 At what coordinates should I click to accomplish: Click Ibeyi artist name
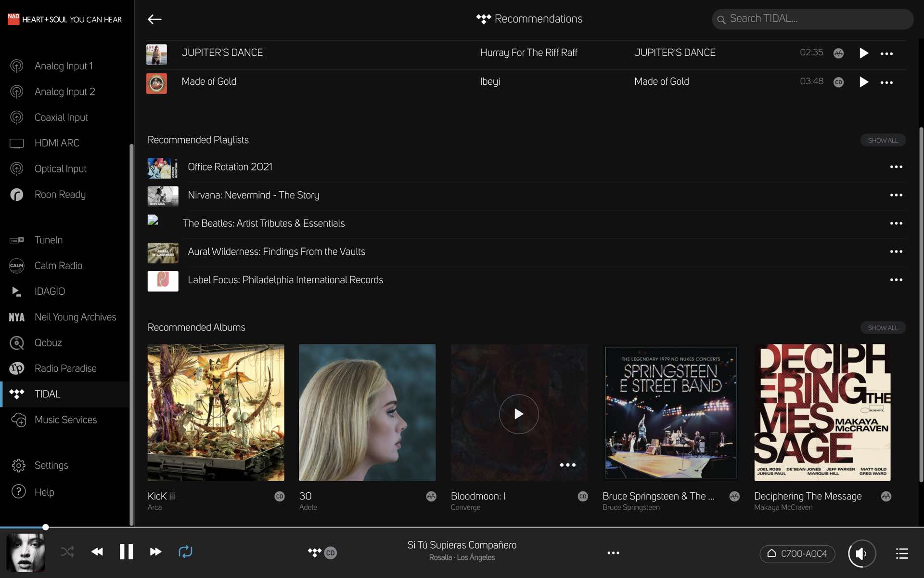pos(490,81)
